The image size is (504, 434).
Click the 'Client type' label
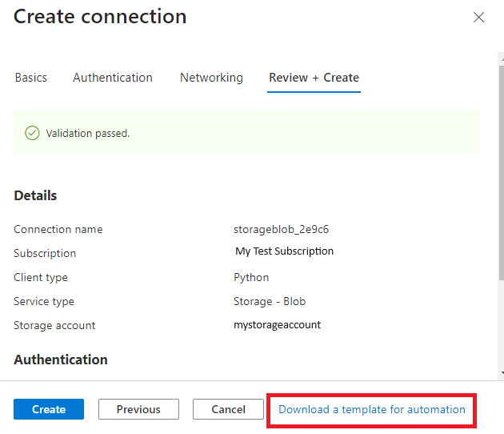41,277
